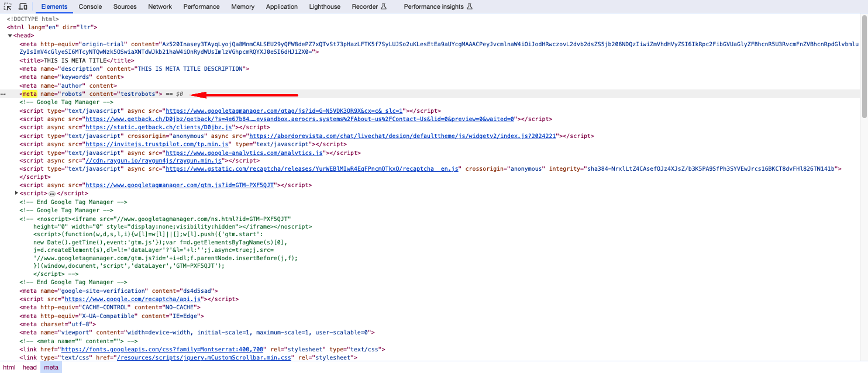Follow the google-analytics analytics.js link

click(244, 152)
